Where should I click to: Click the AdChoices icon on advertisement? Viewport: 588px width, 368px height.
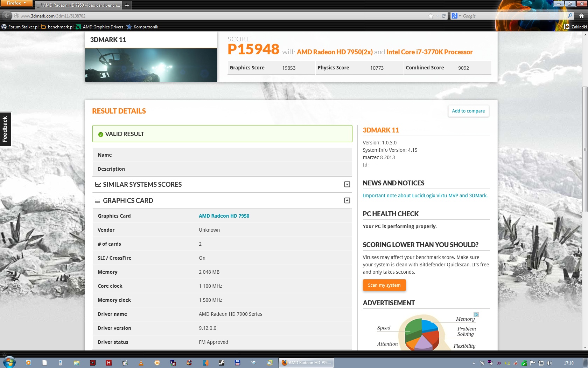(x=476, y=314)
